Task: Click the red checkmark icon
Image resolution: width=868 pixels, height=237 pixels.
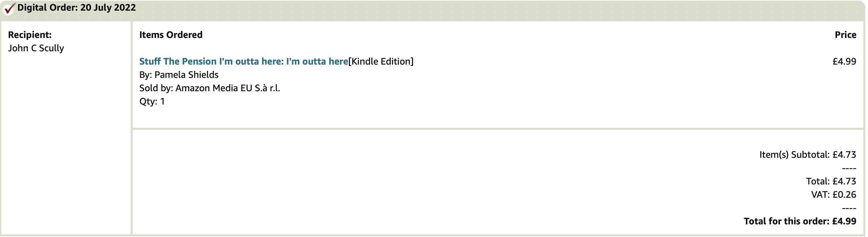Action: tap(9, 8)
